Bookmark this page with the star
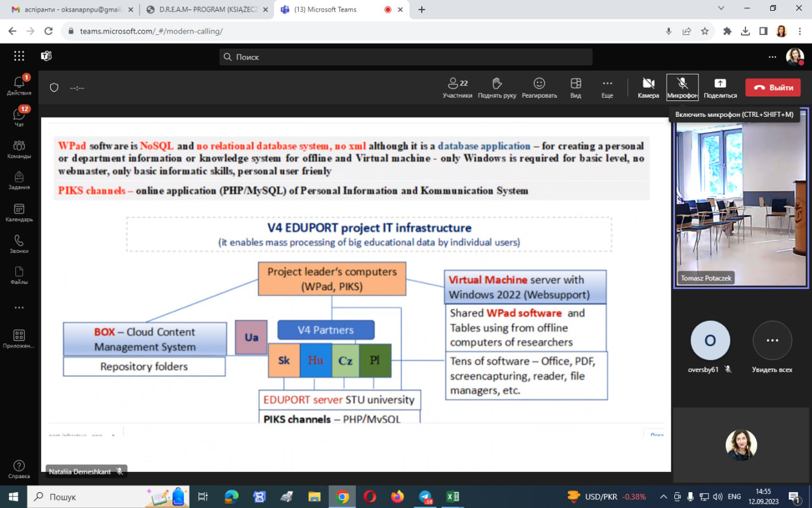Viewport: 812px width, 508px height. (x=704, y=31)
